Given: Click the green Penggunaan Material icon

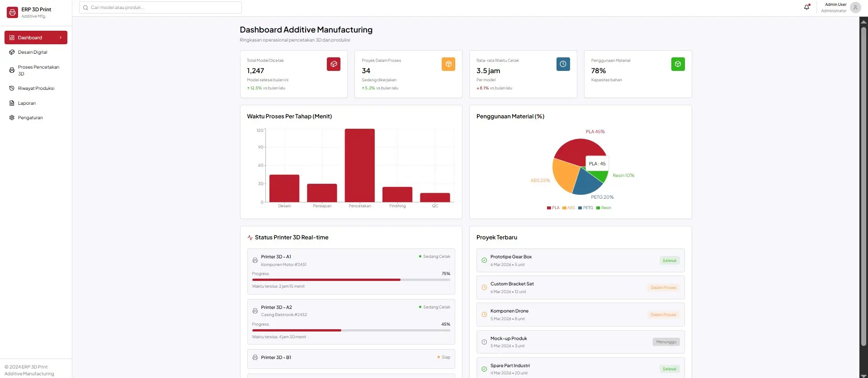Looking at the screenshot, I should (678, 64).
